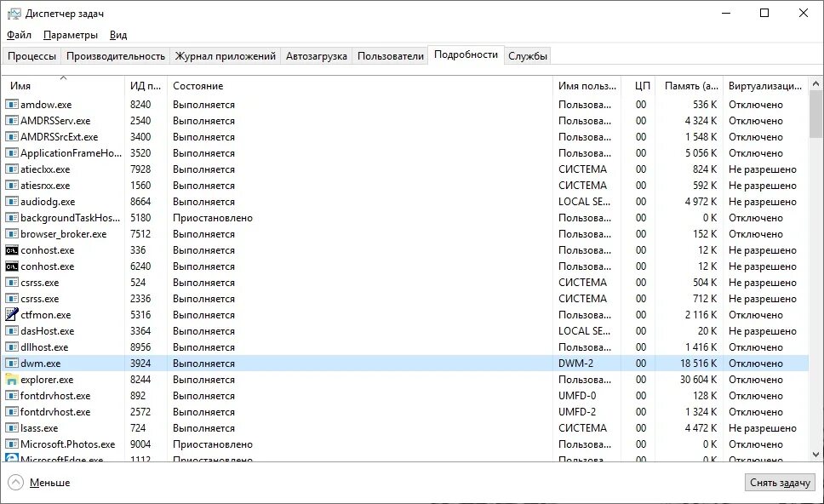The height and width of the screenshot is (504, 824).
Task: Click the dasHost.exe process icon
Action: (x=12, y=331)
